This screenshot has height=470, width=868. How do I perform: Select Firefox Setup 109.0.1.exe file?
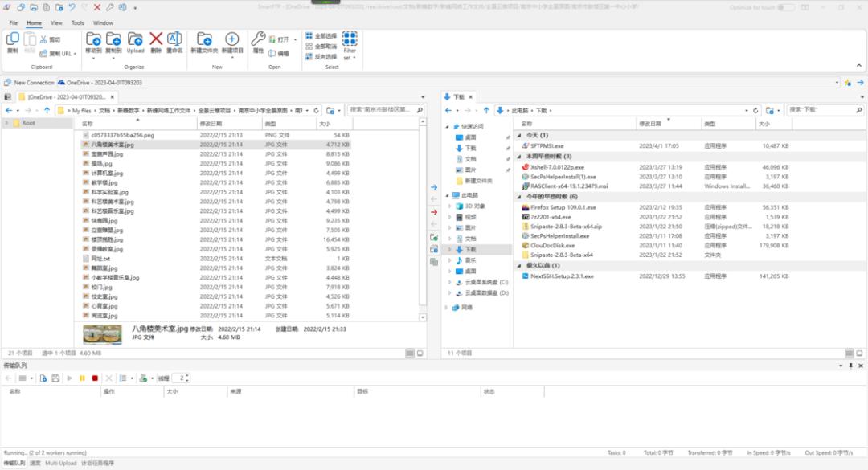click(563, 207)
